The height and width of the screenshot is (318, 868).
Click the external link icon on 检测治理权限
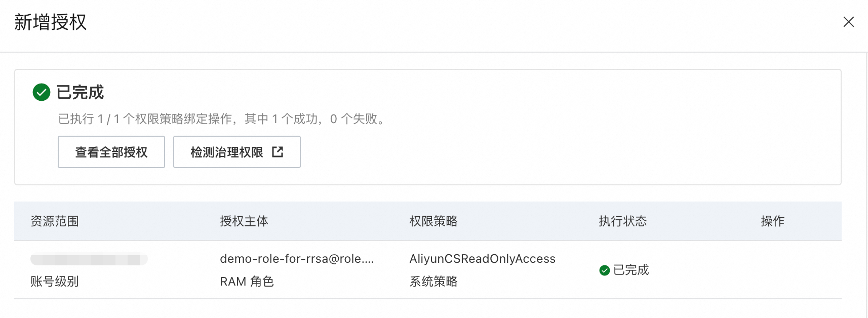coord(278,152)
